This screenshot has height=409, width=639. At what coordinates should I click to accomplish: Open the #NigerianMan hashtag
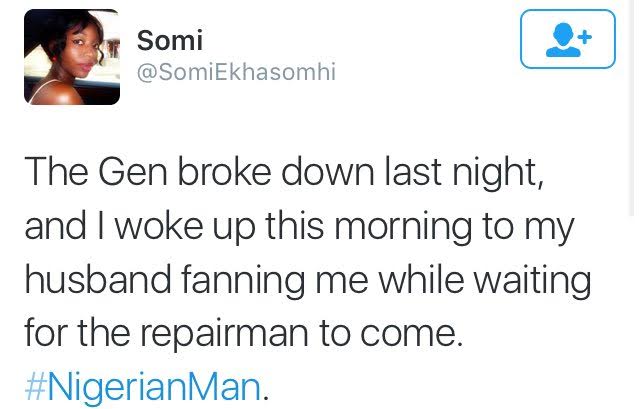coord(142,386)
